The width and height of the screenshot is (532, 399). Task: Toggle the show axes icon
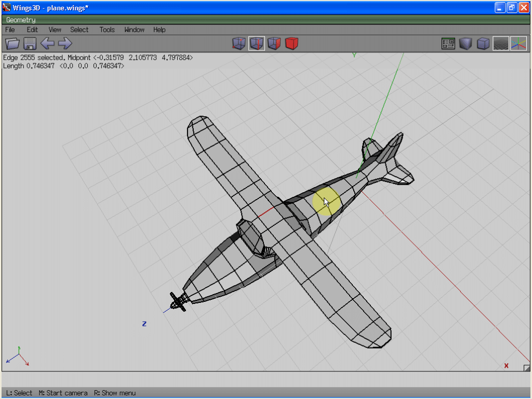click(x=518, y=44)
